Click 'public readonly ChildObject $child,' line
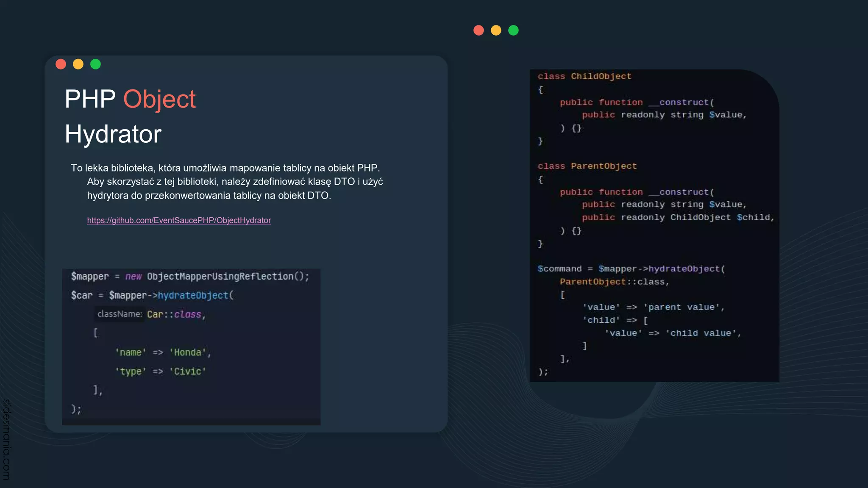 (x=678, y=217)
